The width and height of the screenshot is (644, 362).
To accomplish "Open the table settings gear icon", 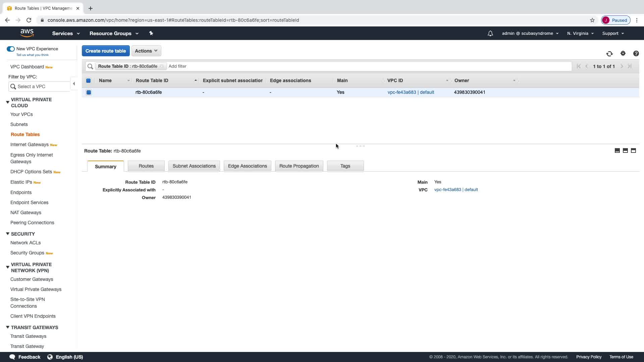I will tap(623, 53).
